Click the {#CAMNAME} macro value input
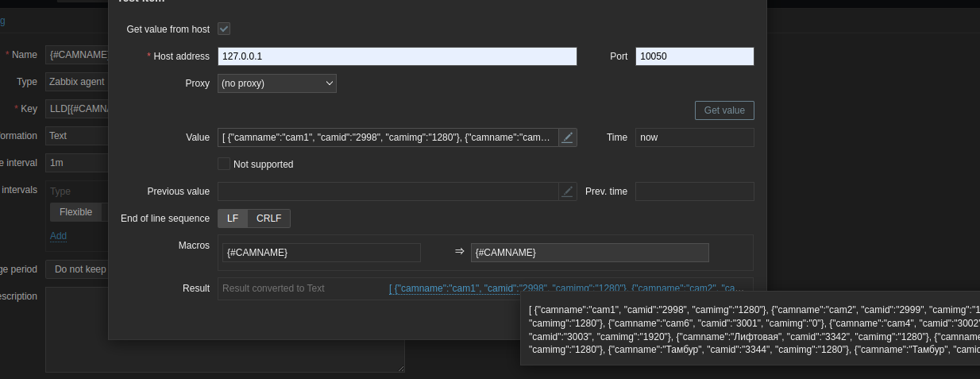The height and width of the screenshot is (379, 980). pos(589,253)
